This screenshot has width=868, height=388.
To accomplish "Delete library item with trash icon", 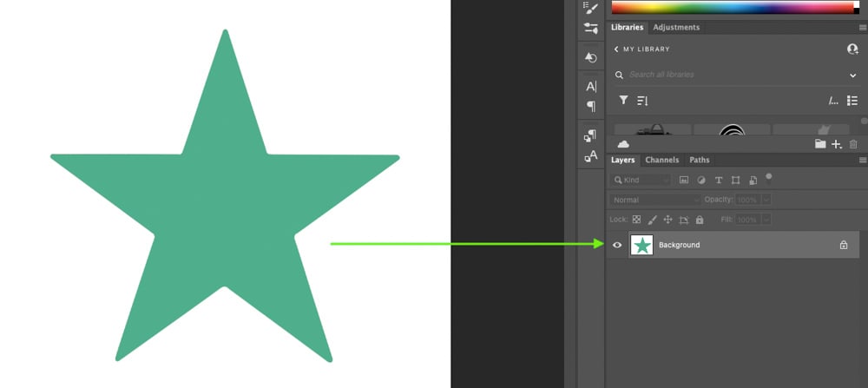I will (853, 144).
